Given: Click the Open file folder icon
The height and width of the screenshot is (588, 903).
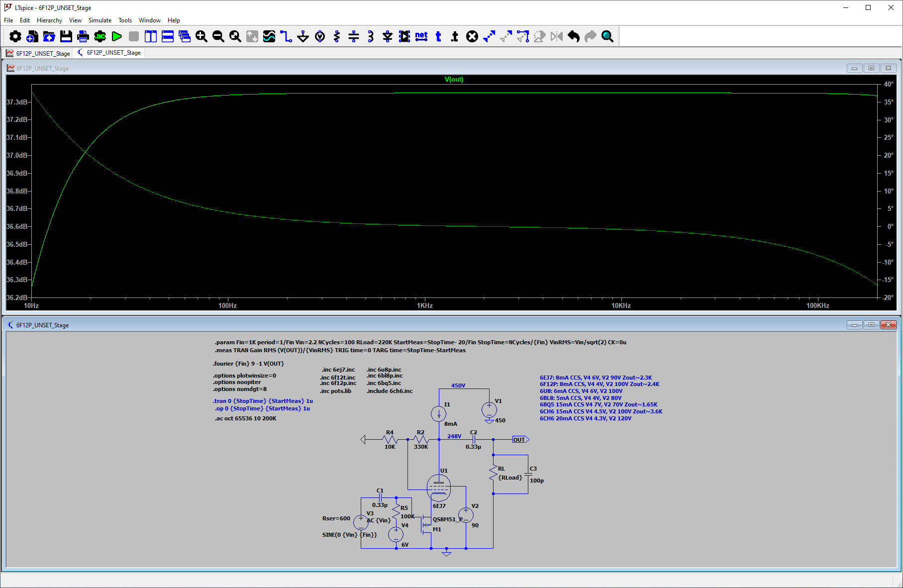Looking at the screenshot, I should pyautogui.click(x=49, y=36).
